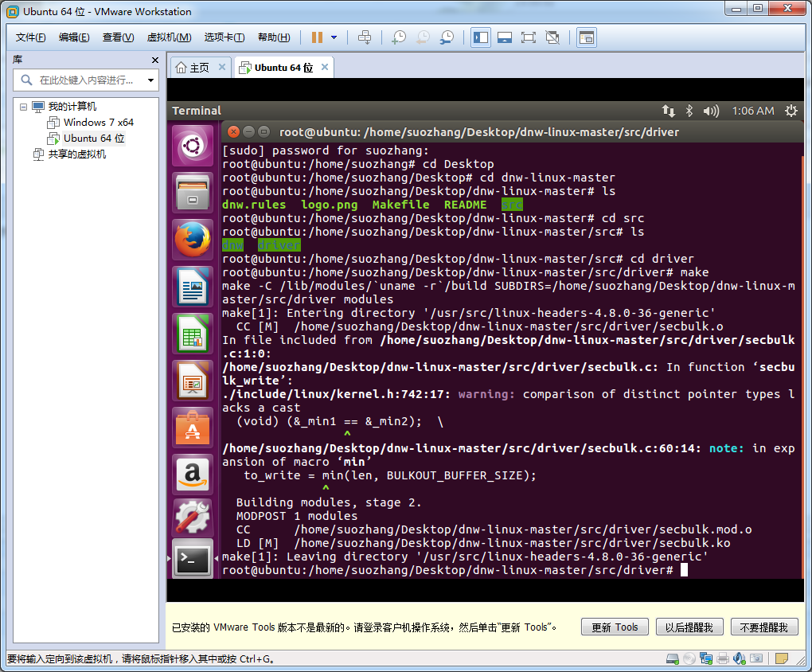Click the Firefox icon in Ubuntu launcher
Viewport: 812px width, 672px height.
tap(193, 240)
